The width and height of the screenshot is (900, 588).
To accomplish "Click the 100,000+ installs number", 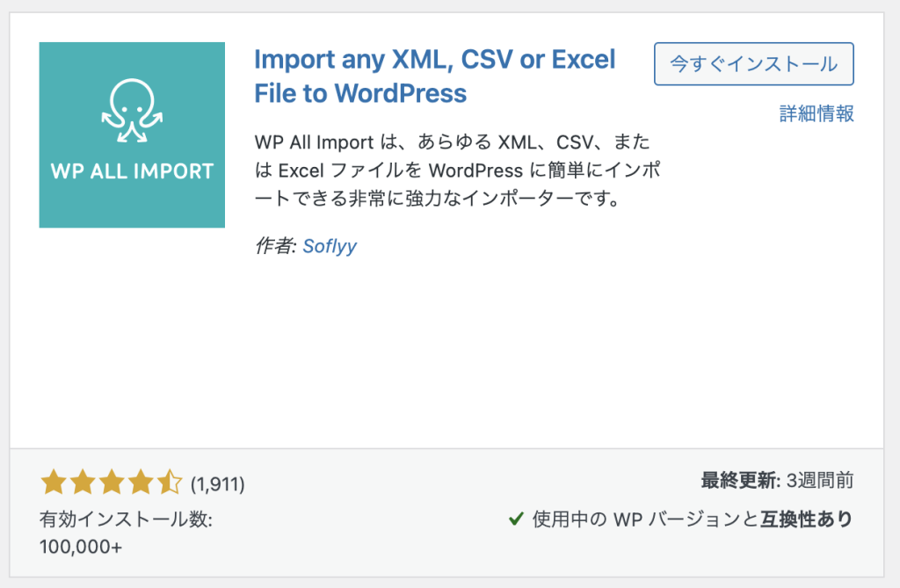I will click(x=81, y=546).
